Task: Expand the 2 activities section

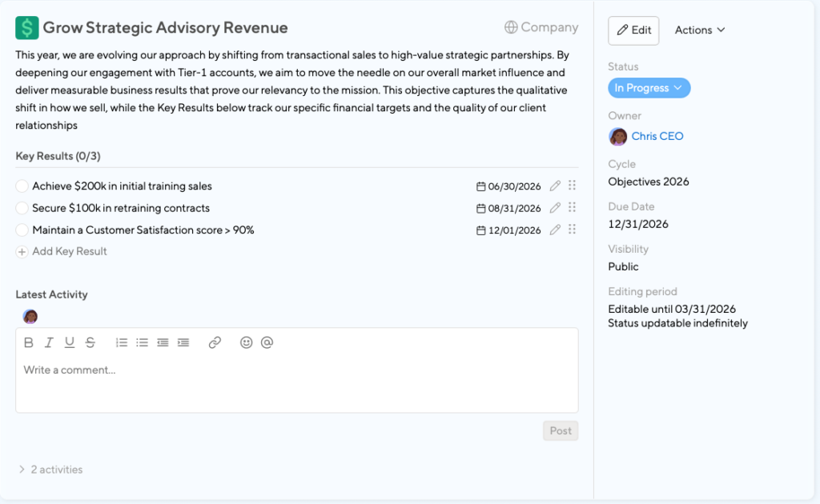Action: click(50, 470)
